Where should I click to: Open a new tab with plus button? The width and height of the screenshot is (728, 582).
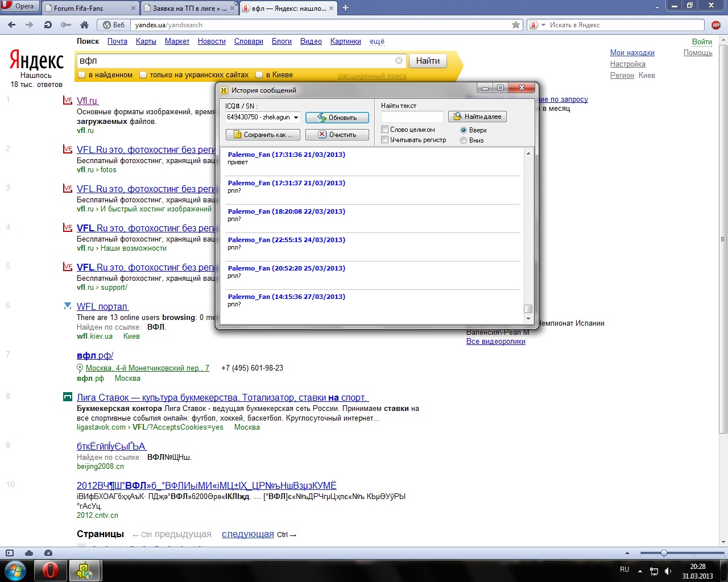(345, 8)
